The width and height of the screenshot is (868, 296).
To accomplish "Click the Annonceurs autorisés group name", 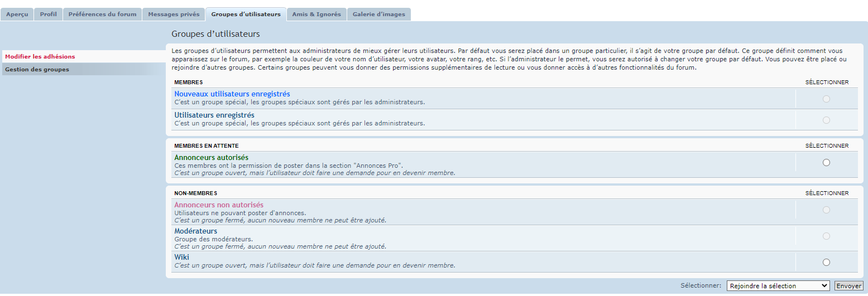I will click(x=212, y=158).
